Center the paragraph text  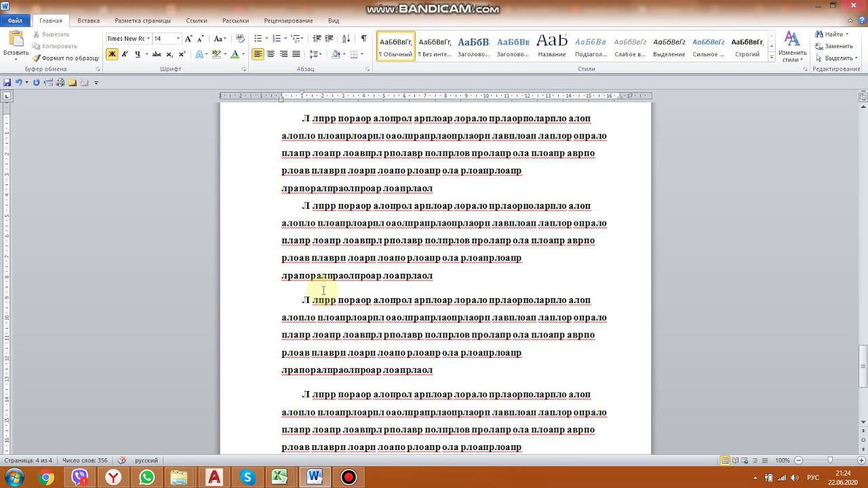click(x=271, y=54)
